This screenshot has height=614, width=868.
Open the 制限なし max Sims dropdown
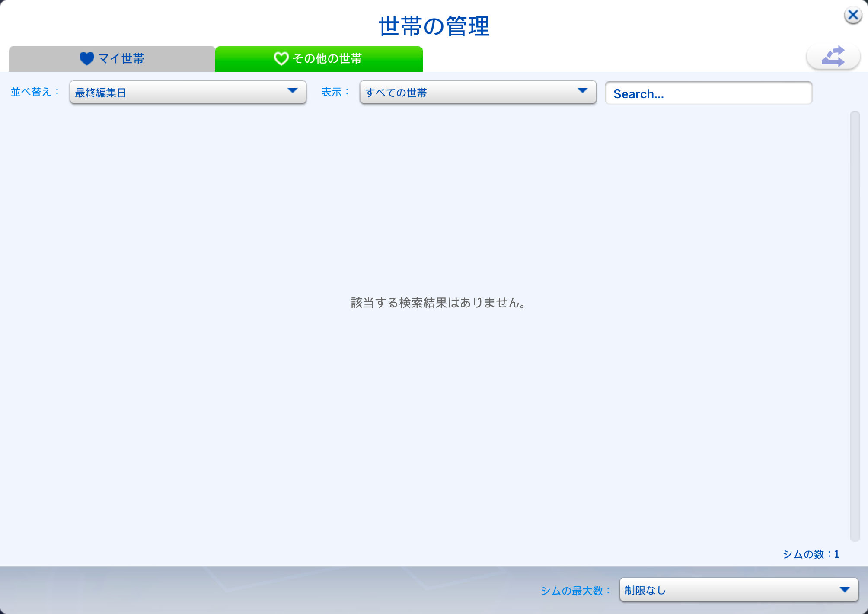(x=739, y=590)
